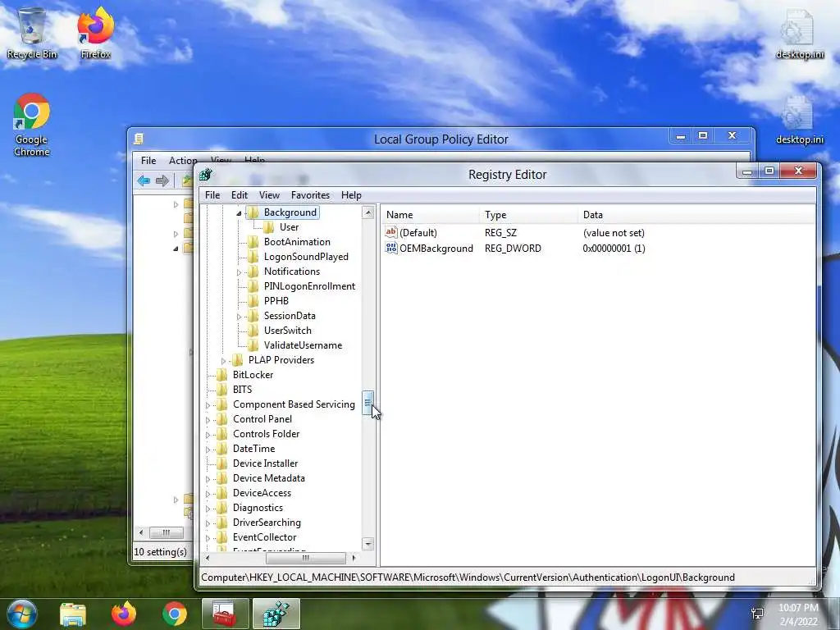Expand the Notifications key
Image resolution: width=840 pixels, height=630 pixels.
point(239,272)
